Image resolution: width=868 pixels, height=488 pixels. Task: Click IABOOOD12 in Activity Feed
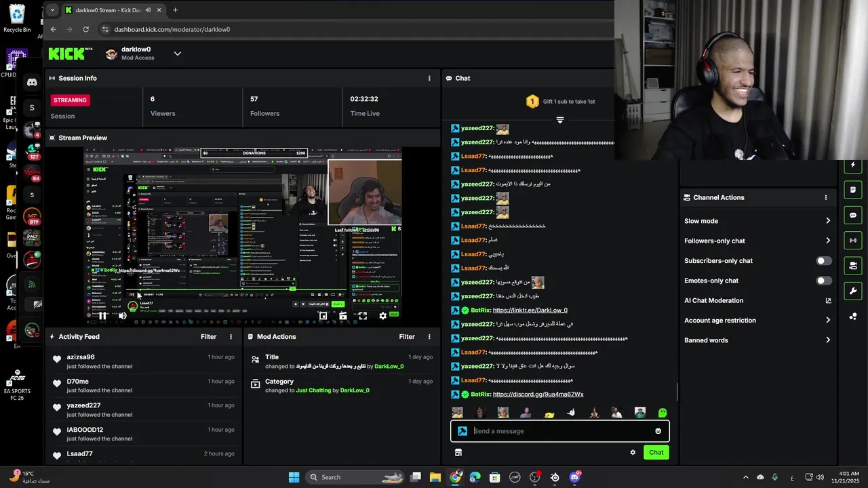(x=85, y=430)
